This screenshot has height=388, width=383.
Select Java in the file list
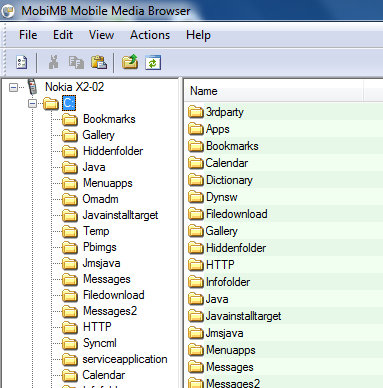tap(217, 299)
